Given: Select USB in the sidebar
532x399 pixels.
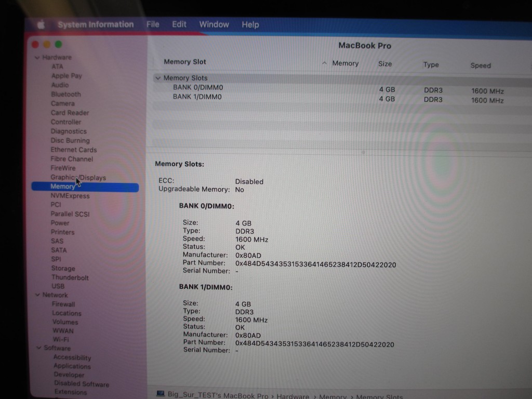Looking at the screenshot, I should click(58, 286).
